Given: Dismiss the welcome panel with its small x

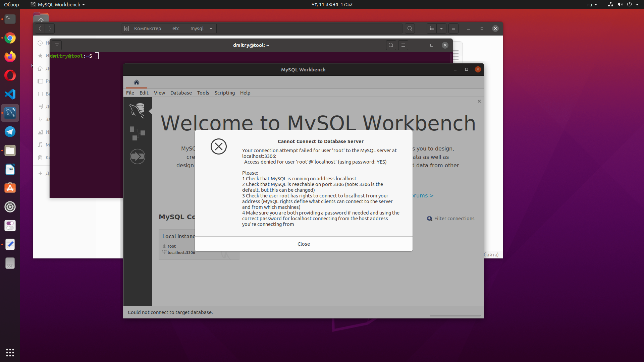Looking at the screenshot, I should [x=479, y=101].
